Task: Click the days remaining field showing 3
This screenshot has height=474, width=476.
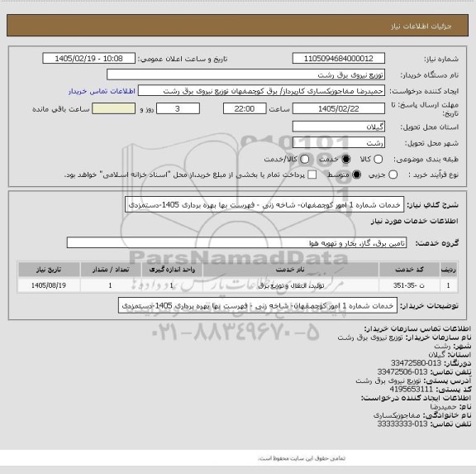Action: [x=178, y=108]
